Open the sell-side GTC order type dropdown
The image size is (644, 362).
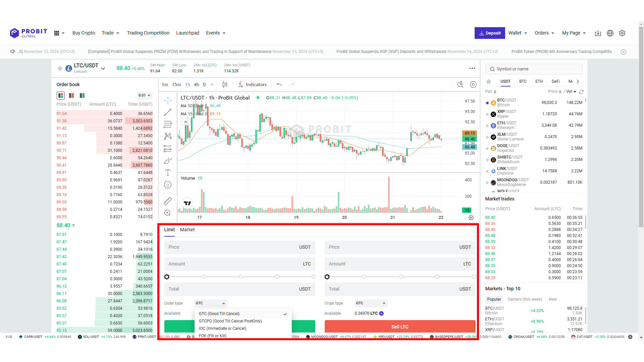[371, 303]
